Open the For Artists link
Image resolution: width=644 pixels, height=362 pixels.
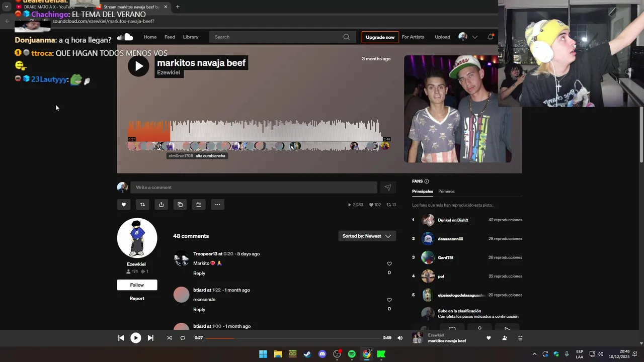coord(413,37)
